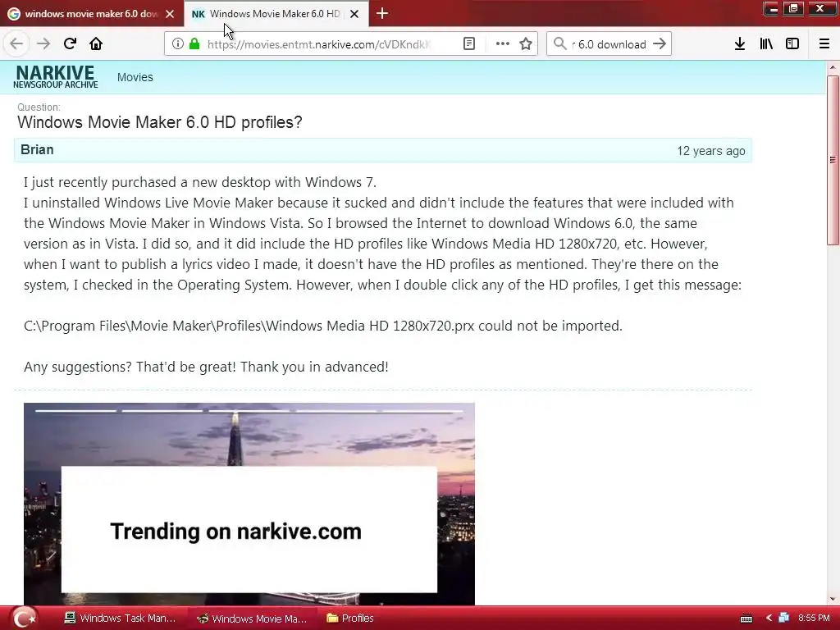Toggle reader view for this page
This screenshot has width=840, height=630.
[468, 44]
